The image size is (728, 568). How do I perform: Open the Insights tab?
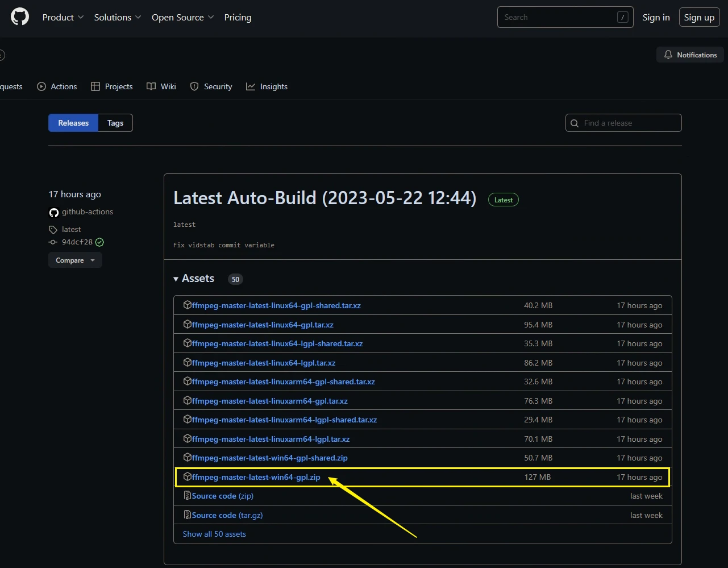point(267,86)
